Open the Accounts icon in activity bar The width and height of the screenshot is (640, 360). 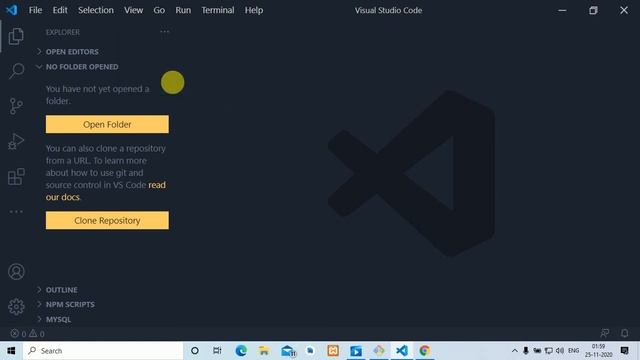[x=16, y=271]
